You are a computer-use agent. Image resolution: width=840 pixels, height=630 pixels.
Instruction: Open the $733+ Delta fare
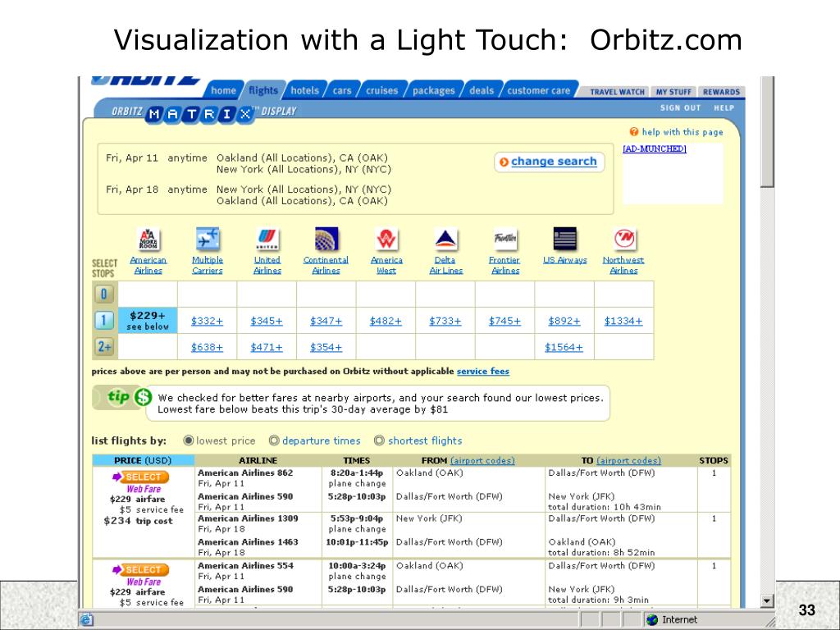tap(445, 321)
